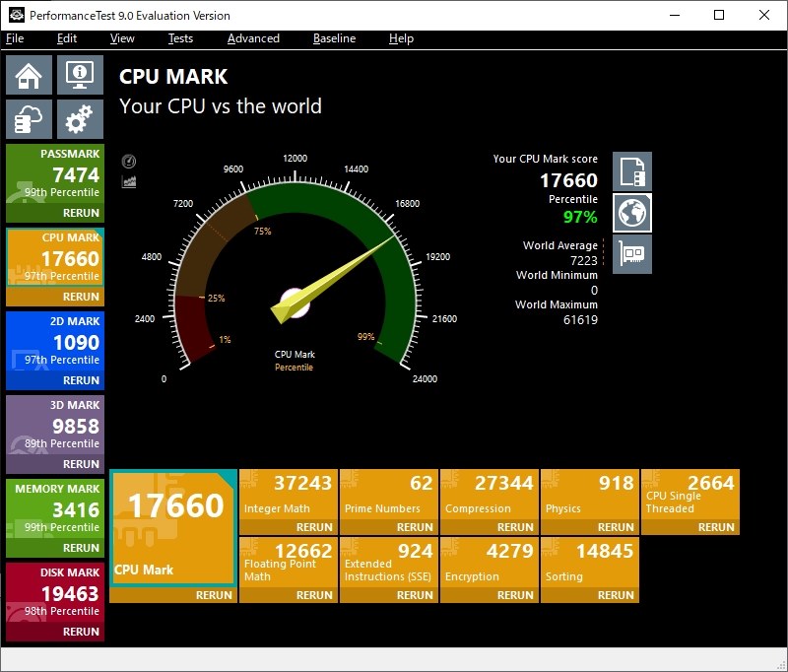Click the graphics card hardware icon
Screen dimensions: 788x672
tap(631, 254)
